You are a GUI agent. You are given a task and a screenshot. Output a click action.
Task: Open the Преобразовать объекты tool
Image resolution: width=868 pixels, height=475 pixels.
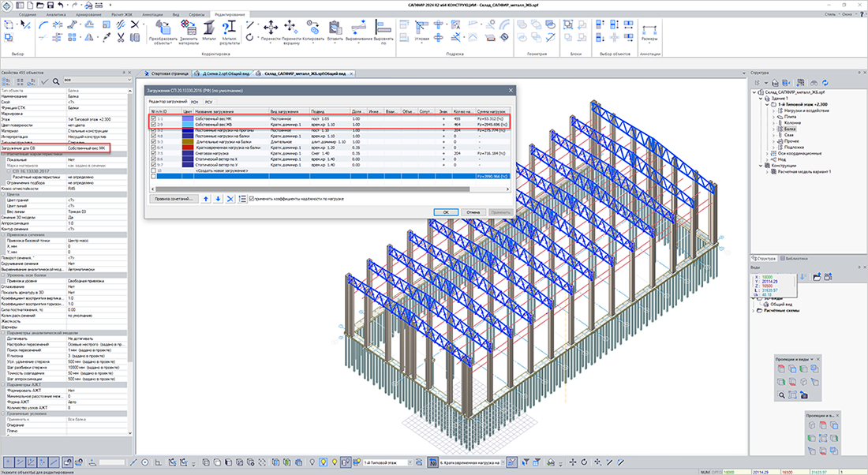163,32
